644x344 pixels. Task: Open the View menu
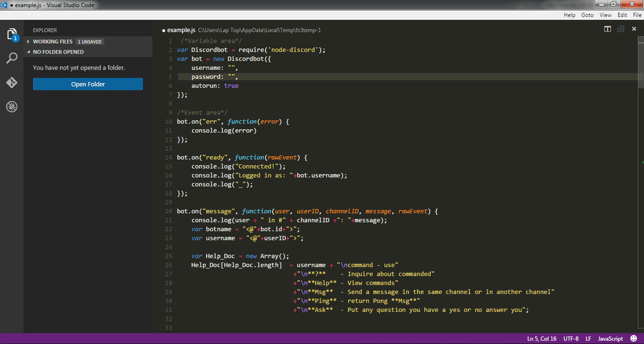click(x=605, y=15)
